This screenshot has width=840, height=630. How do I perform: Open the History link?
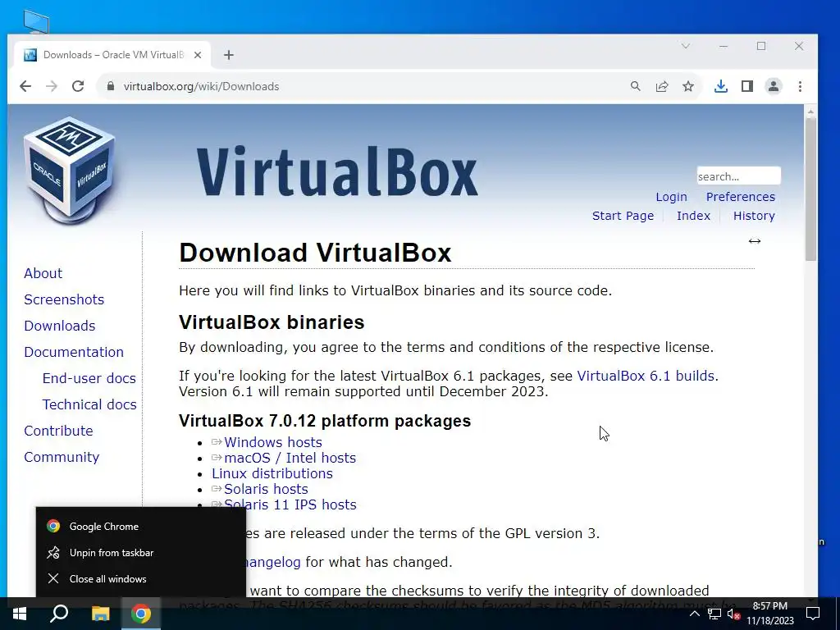pyautogui.click(x=754, y=216)
